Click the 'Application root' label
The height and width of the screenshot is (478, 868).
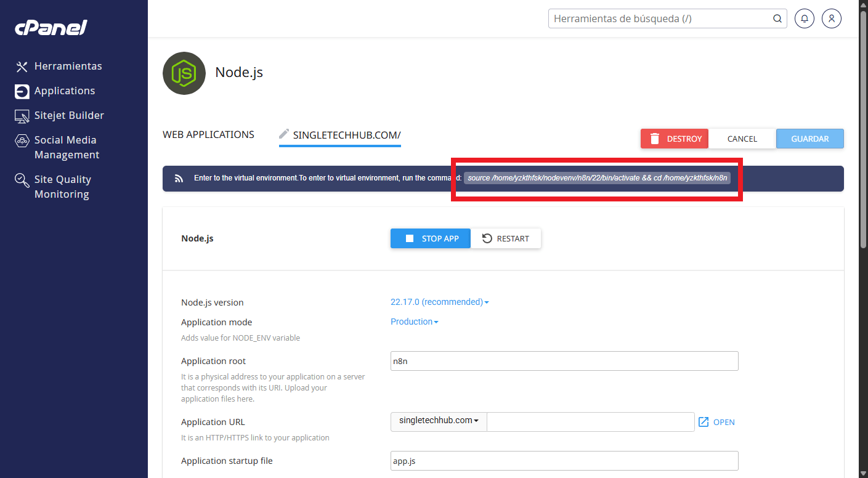(x=214, y=361)
